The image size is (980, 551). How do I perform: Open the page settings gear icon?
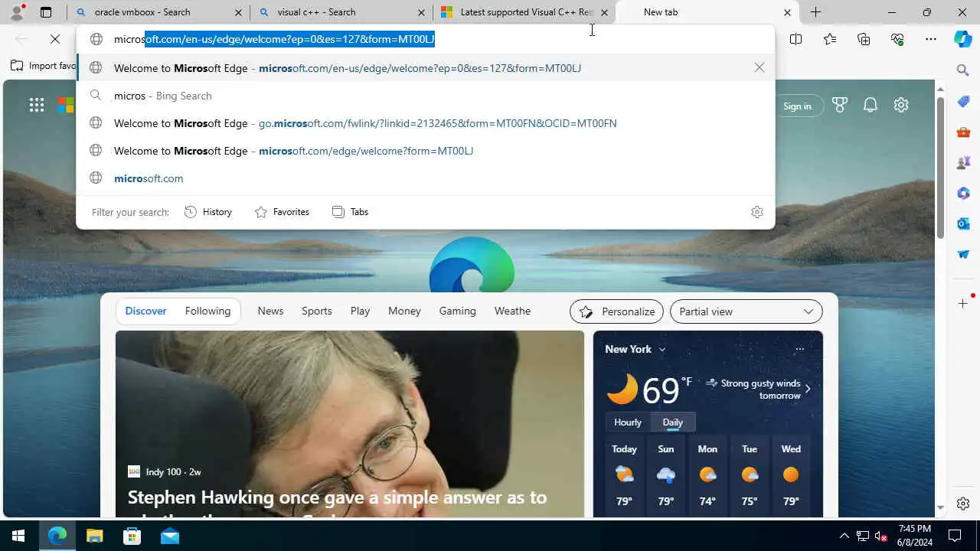point(901,106)
